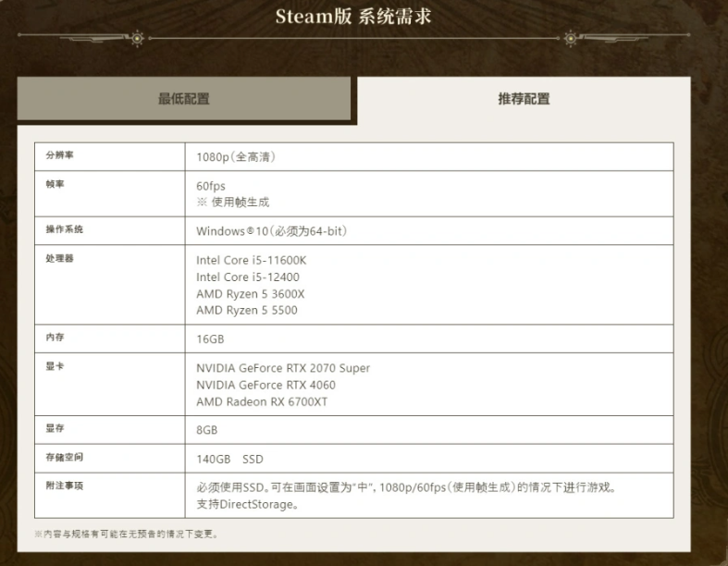Click the 显卡 row label
The height and width of the screenshot is (566, 728).
[x=55, y=366]
